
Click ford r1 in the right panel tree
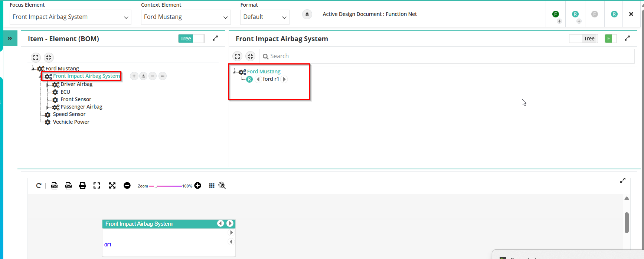pyautogui.click(x=271, y=79)
